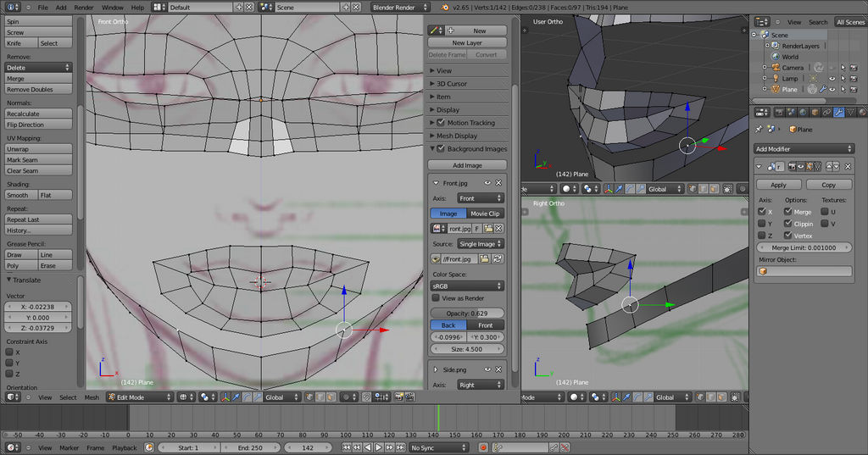
Task: Click the Blender logo info icon
Action: pos(445,7)
